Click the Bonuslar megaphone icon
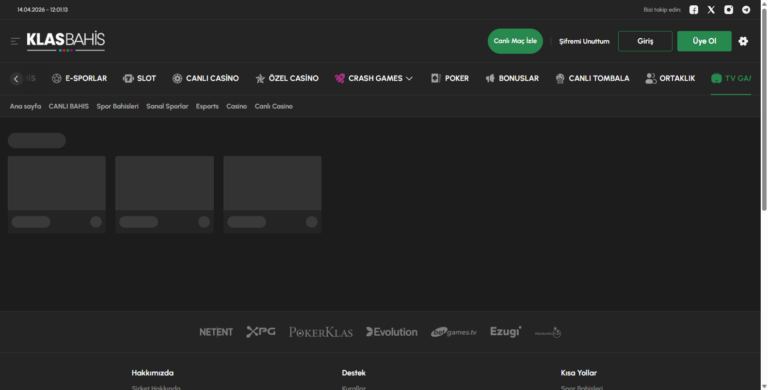 (490, 78)
